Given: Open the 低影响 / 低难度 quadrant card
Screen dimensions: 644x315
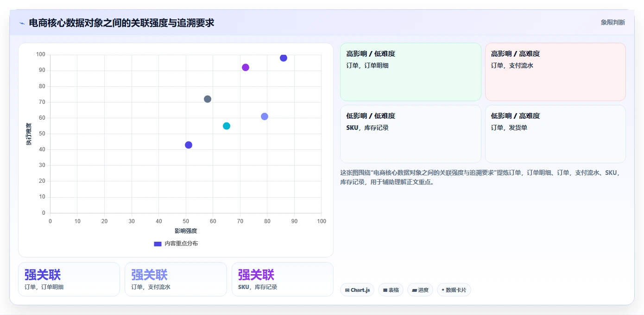Looking at the screenshot, I should point(410,134).
